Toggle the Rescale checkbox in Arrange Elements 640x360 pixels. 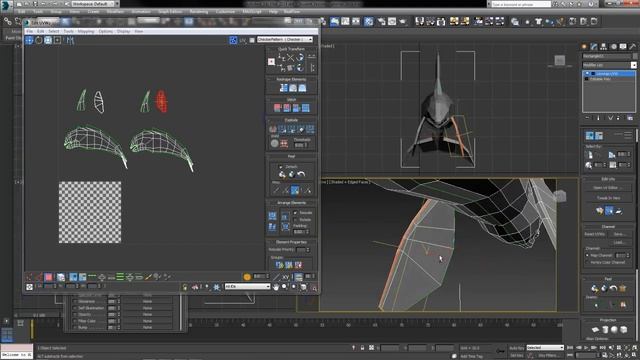[295, 213]
